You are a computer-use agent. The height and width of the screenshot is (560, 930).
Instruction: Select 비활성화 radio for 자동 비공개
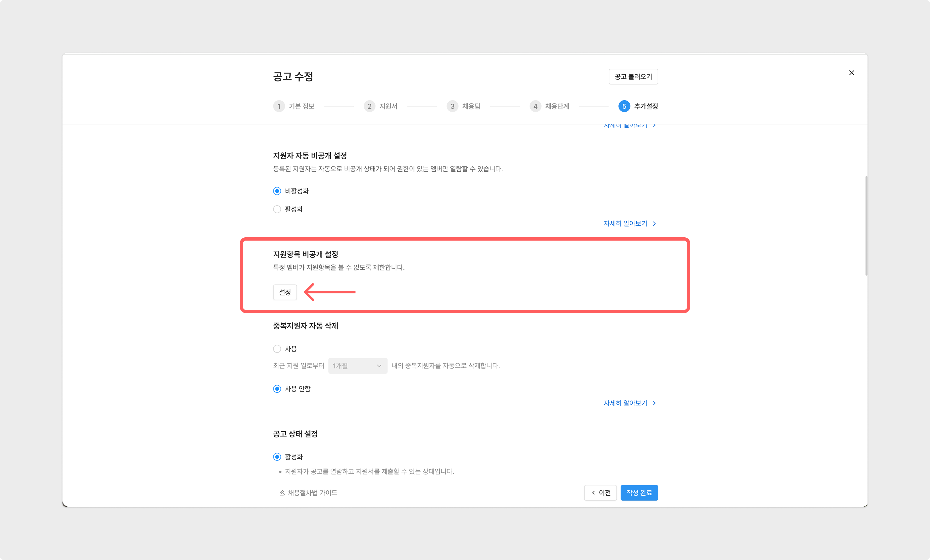[x=277, y=191]
